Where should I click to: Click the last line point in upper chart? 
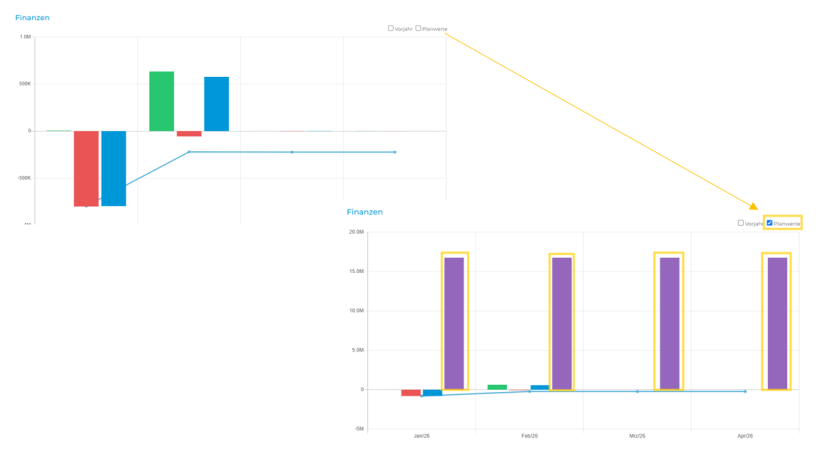[395, 152]
